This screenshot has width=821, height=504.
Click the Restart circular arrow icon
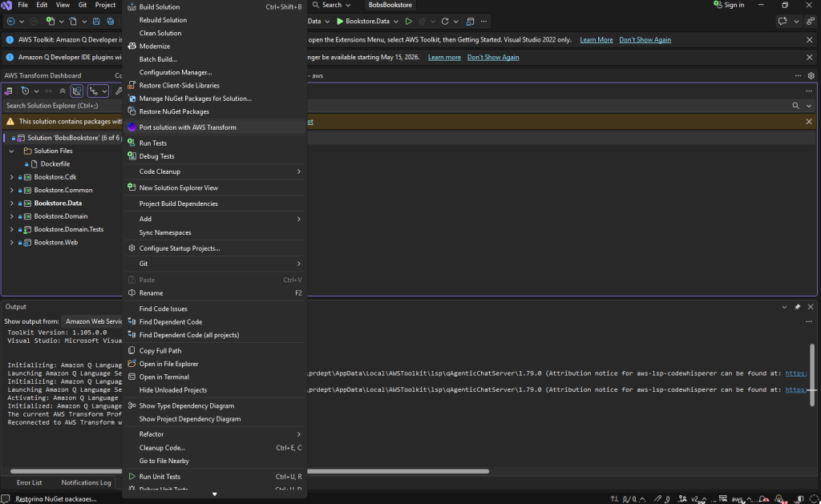(445, 22)
